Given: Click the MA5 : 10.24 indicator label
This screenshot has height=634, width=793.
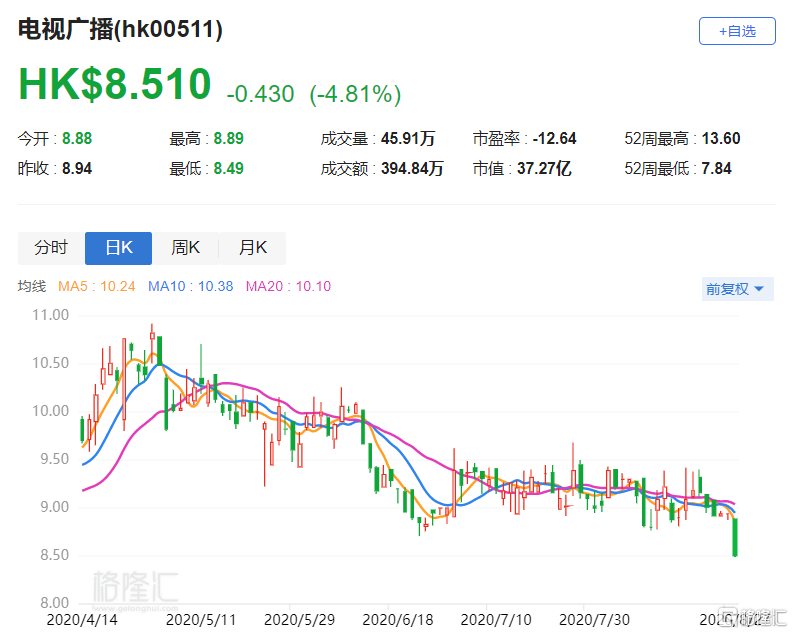Looking at the screenshot, I should pyautogui.click(x=97, y=286).
